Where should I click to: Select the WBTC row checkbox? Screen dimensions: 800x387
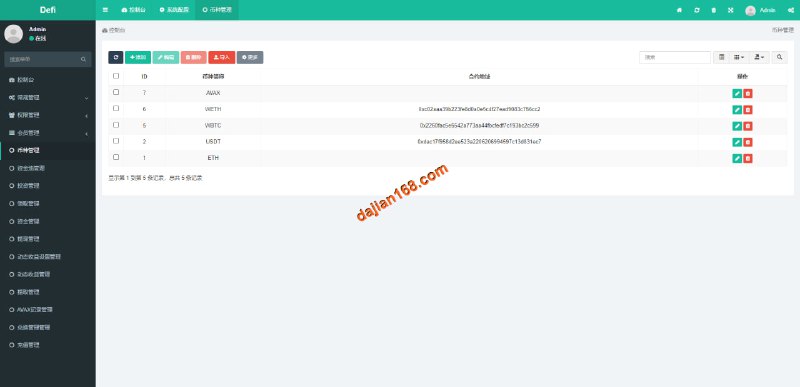[x=116, y=124]
